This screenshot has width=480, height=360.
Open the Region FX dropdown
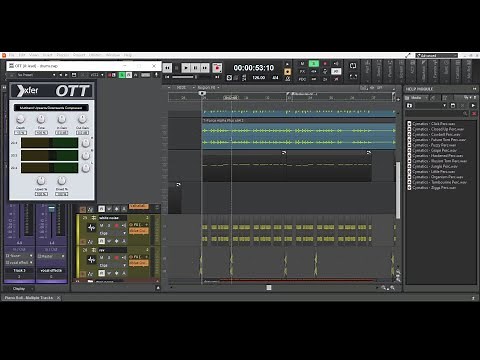point(208,87)
